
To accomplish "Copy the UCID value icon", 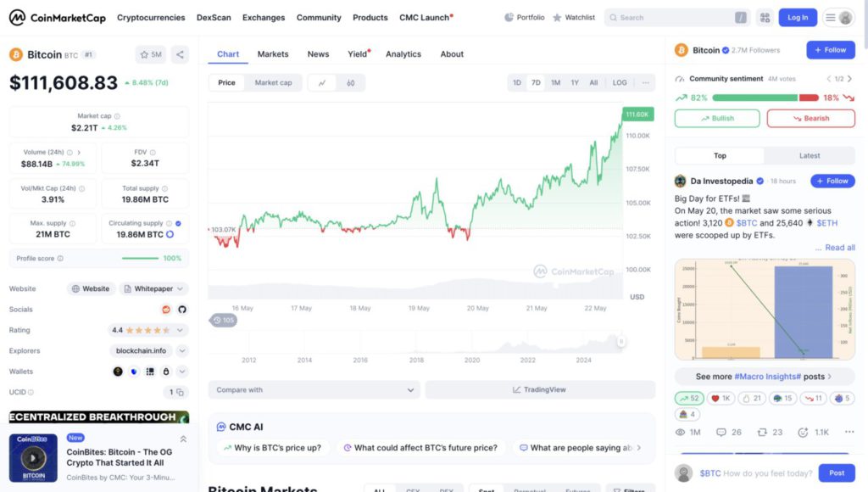I will click(x=180, y=392).
